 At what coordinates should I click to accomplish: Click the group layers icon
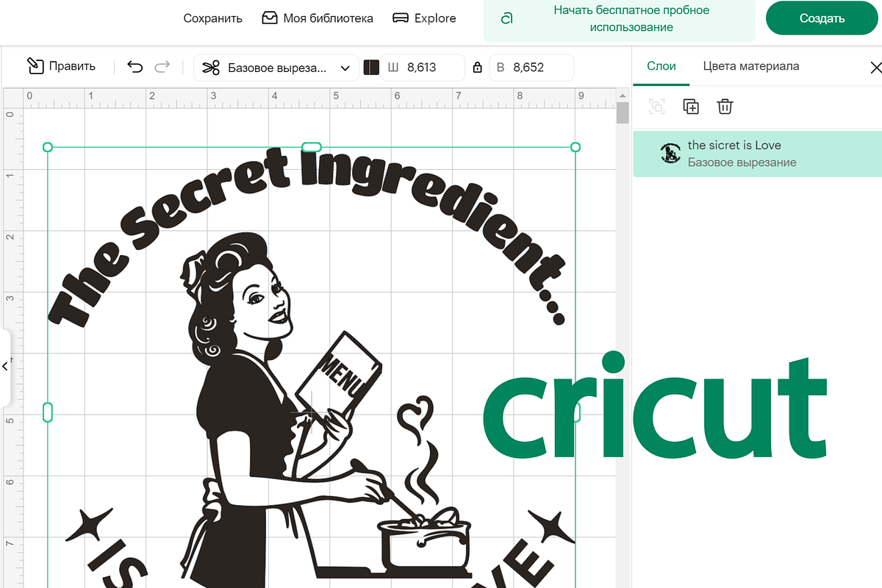coord(657,107)
